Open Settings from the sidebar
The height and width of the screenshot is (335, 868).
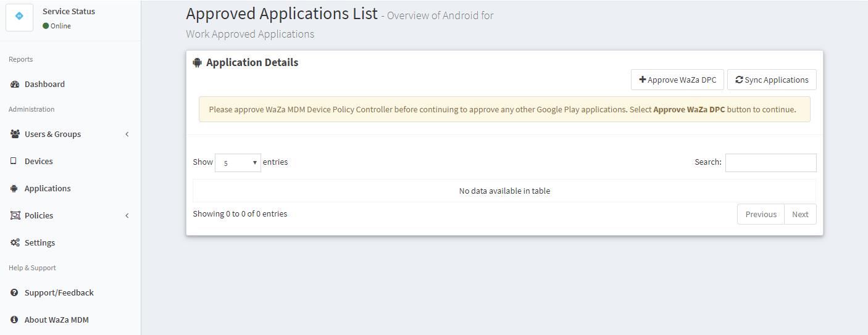[40, 242]
